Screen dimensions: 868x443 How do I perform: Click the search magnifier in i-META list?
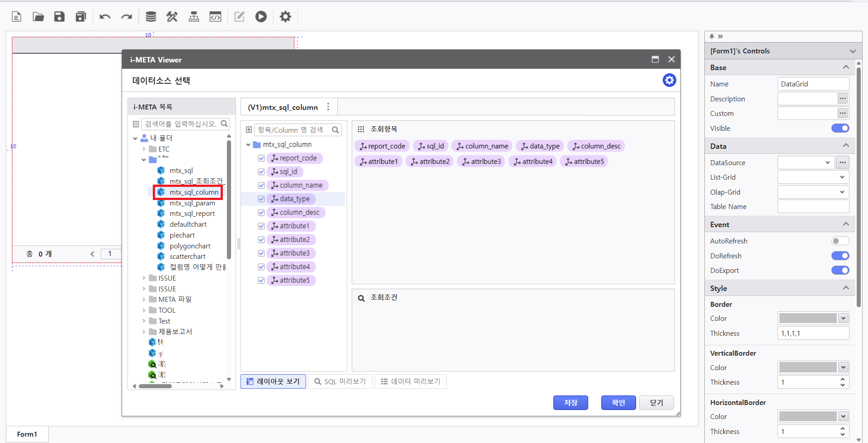pos(224,124)
